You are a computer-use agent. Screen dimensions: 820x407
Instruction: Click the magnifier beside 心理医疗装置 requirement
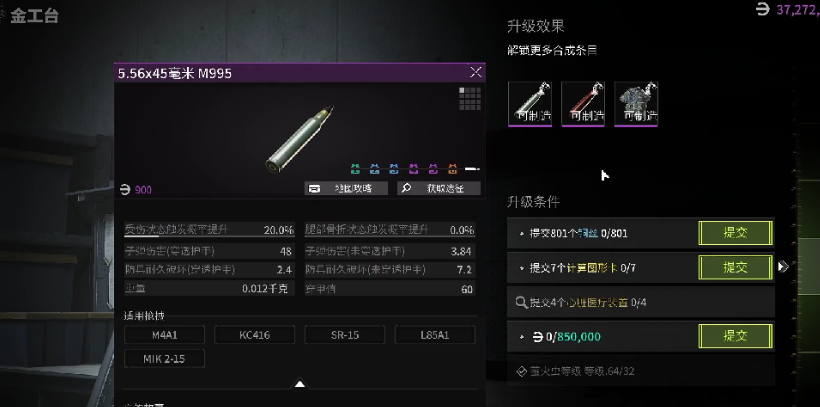[x=521, y=302]
